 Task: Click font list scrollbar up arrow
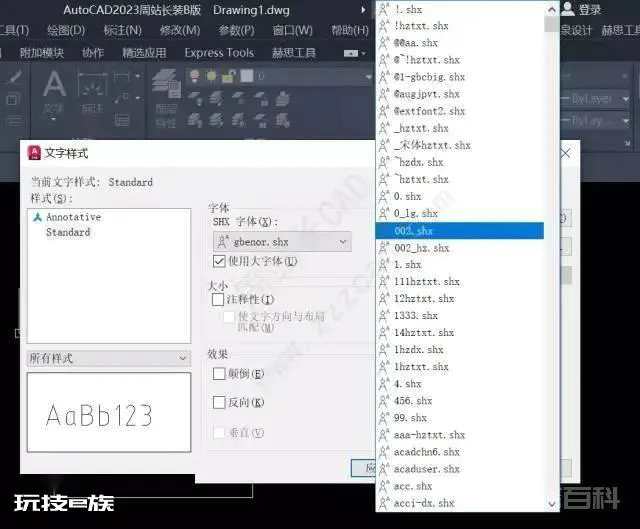(552, 9)
